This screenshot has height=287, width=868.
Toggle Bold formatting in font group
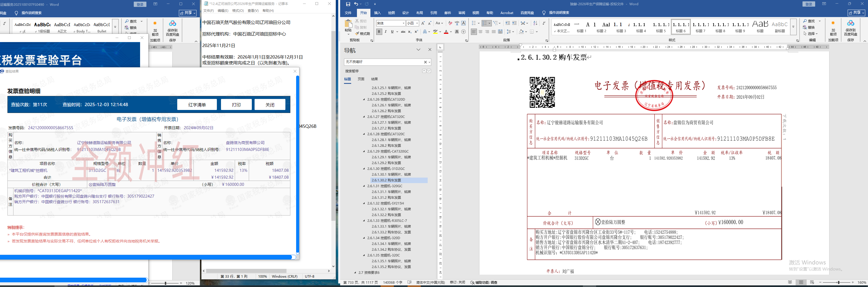pos(379,32)
